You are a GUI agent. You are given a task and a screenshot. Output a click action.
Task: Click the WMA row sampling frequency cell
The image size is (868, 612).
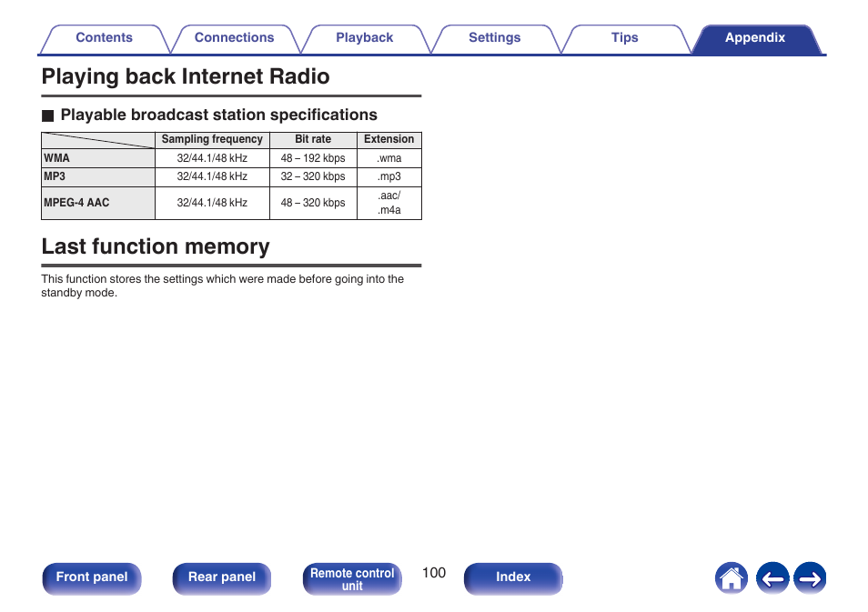[x=212, y=158]
